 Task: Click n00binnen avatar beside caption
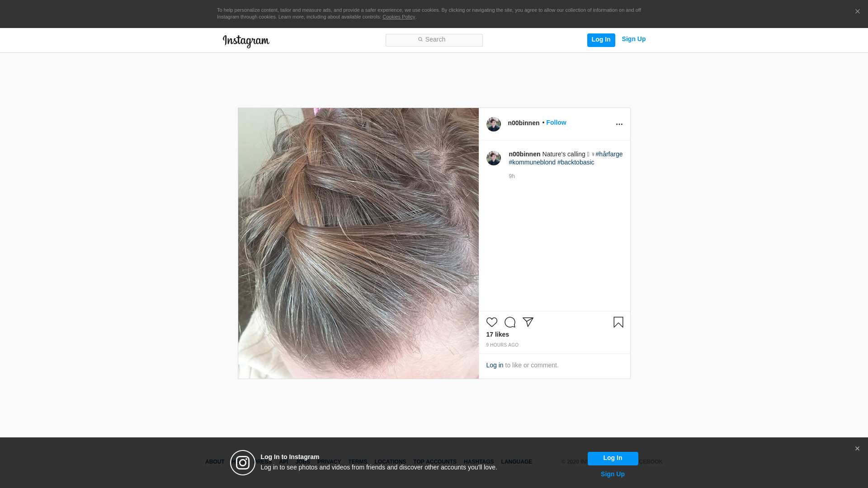click(x=493, y=158)
